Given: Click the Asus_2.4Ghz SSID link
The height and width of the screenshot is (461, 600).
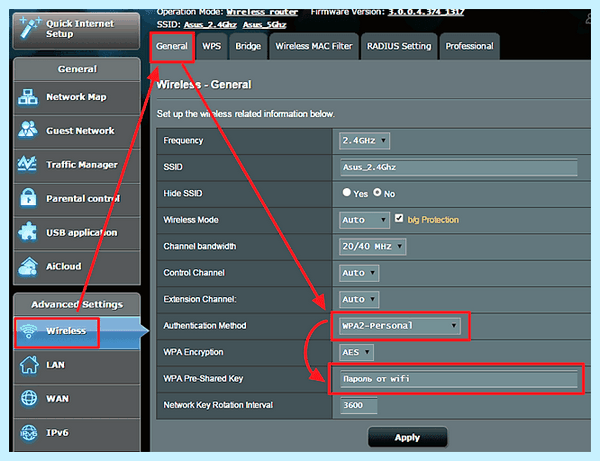Looking at the screenshot, I should pyautogui.click(x=210, y=25).
